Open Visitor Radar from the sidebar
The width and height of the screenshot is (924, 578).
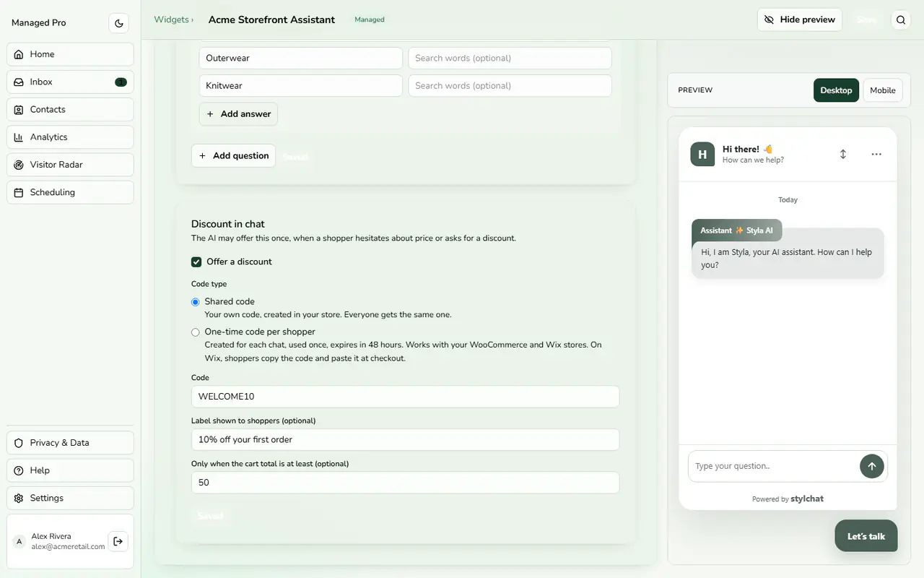[70, 165]
